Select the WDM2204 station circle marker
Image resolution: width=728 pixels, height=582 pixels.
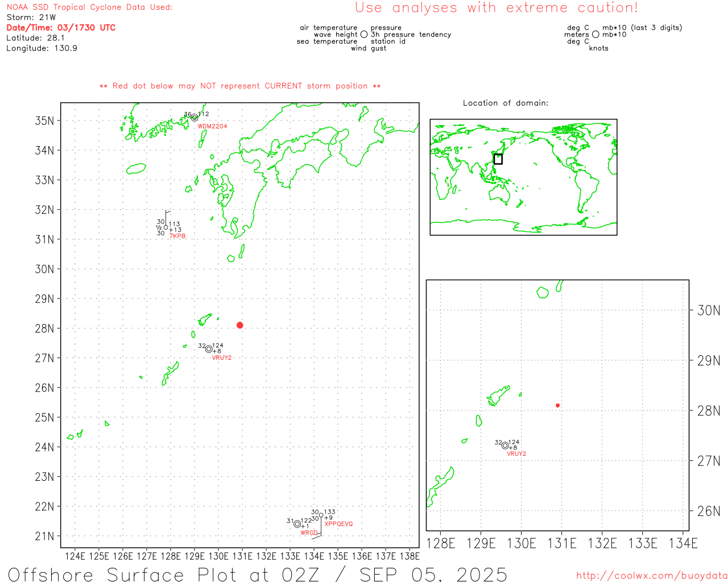click(x=195, y=118)
